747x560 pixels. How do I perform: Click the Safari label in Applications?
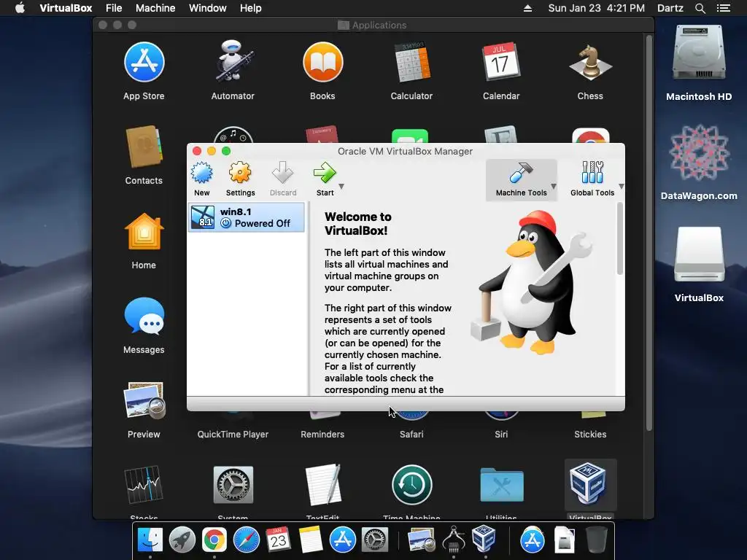point(411,435)
